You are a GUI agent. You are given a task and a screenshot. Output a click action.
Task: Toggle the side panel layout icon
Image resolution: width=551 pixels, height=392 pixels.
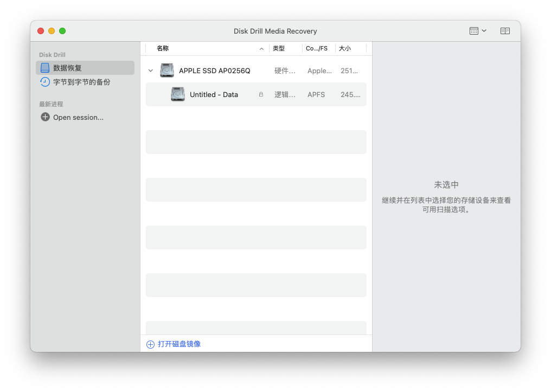[x=505, y=31]
